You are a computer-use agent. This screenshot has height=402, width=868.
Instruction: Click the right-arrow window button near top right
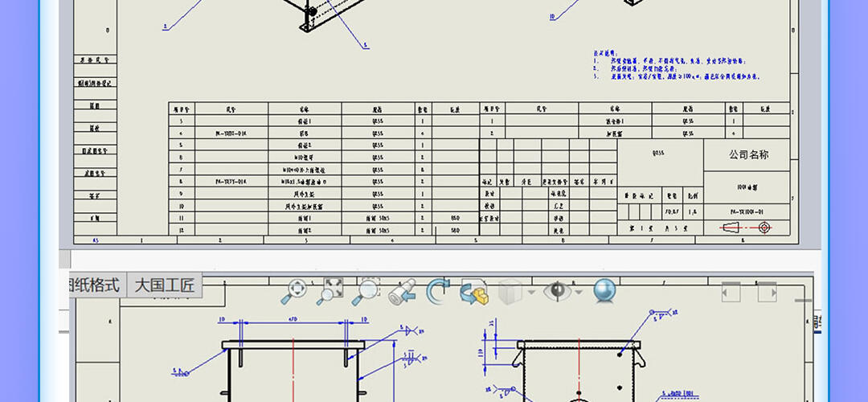(x=768, y=292)
